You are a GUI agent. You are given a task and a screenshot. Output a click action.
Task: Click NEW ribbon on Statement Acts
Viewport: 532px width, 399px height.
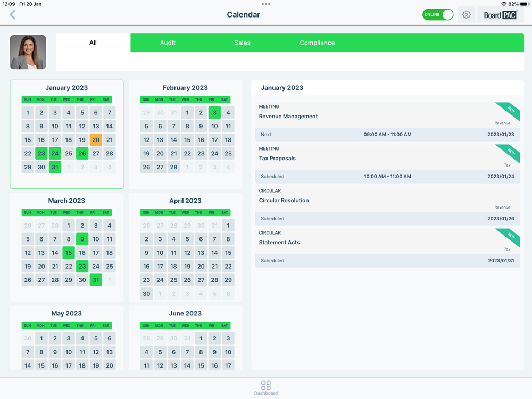pyautogui.click(x=508, y=237)
